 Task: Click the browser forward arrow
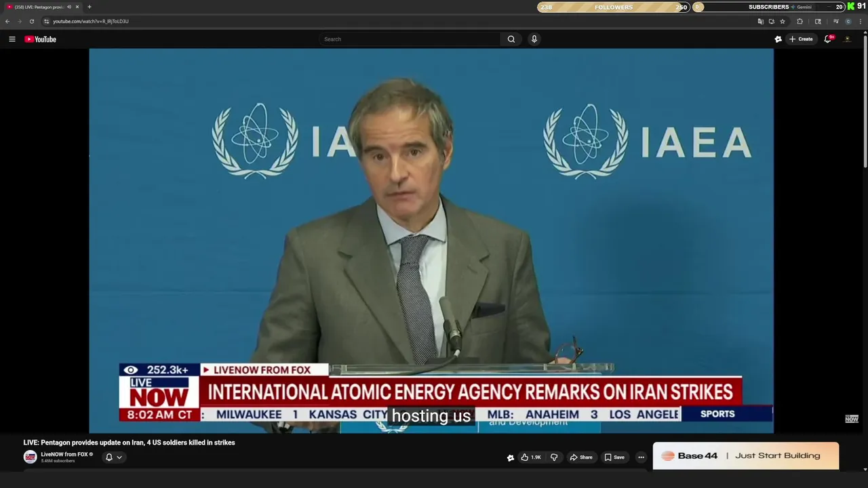click(x=19, y=21)
